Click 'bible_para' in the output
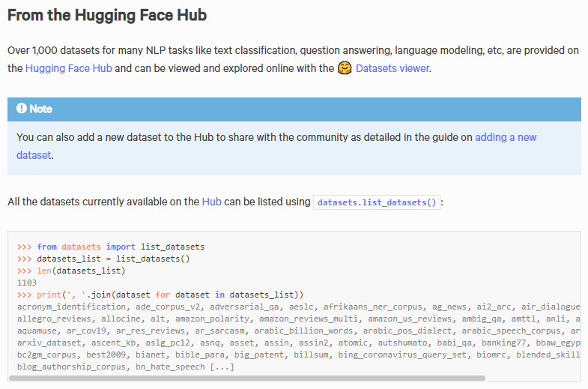 200,355
